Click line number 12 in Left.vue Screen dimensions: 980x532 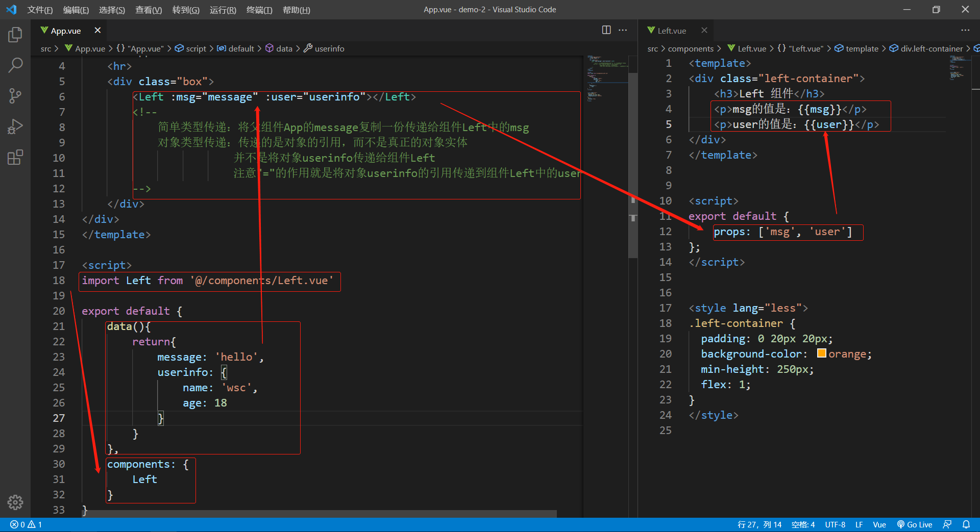(x=665, y=232)
